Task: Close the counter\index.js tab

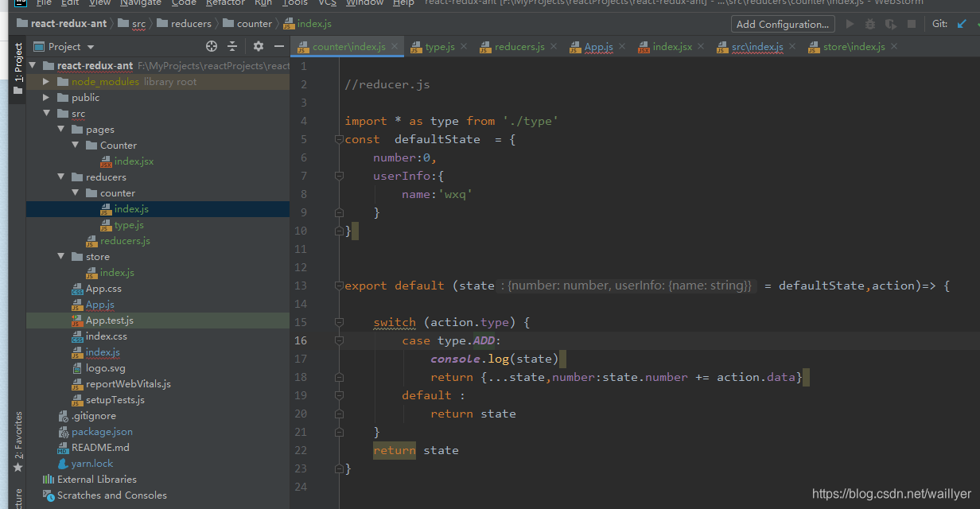Action: click(394, 47)
